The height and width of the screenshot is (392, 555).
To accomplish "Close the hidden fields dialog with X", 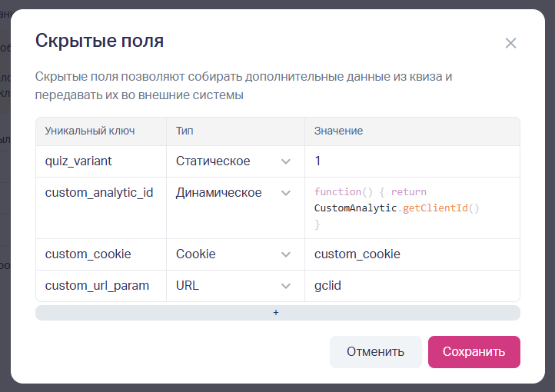I will pos(510,43).
